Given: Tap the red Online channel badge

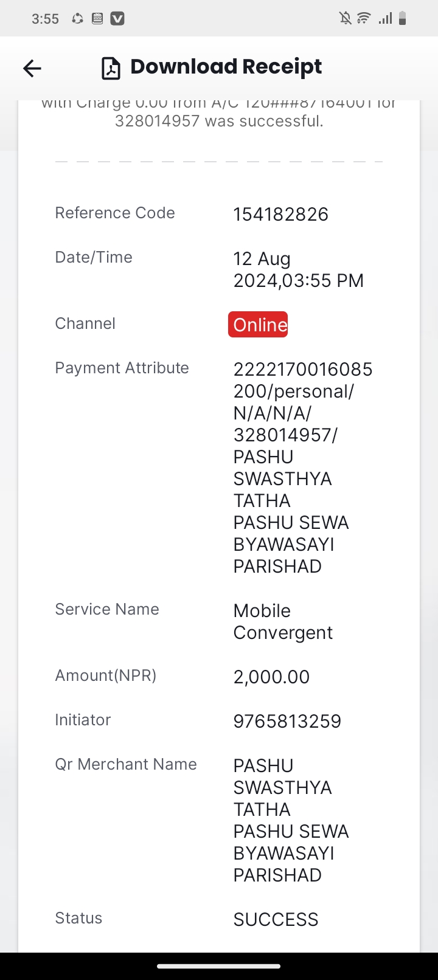Looking at the screenshot, I should pos(258,325).
